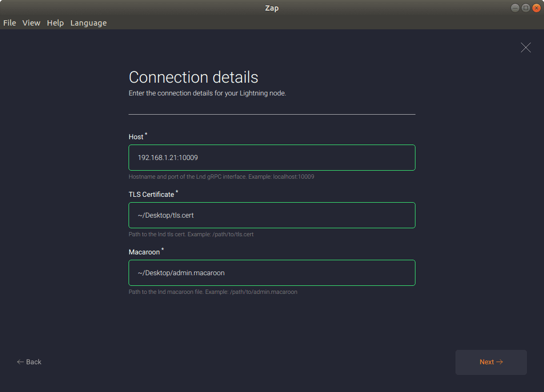Viewport: 544px width, 392px height.
Task: Open the File menu
Action: (9, 22)
